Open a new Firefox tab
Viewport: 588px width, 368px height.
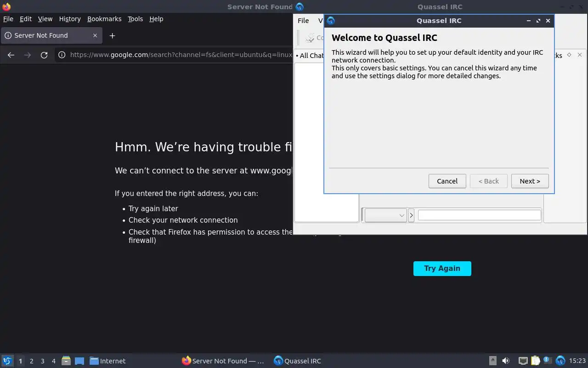112,35
